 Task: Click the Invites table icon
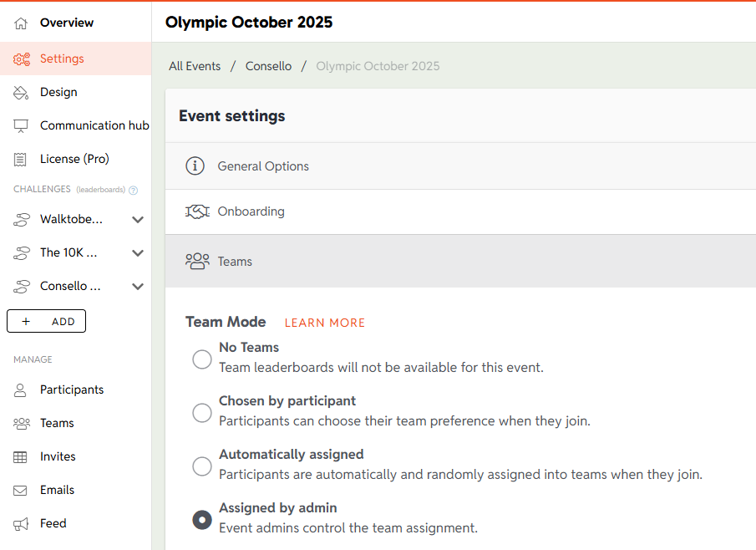pyautogui.click(x=22, y=456)
